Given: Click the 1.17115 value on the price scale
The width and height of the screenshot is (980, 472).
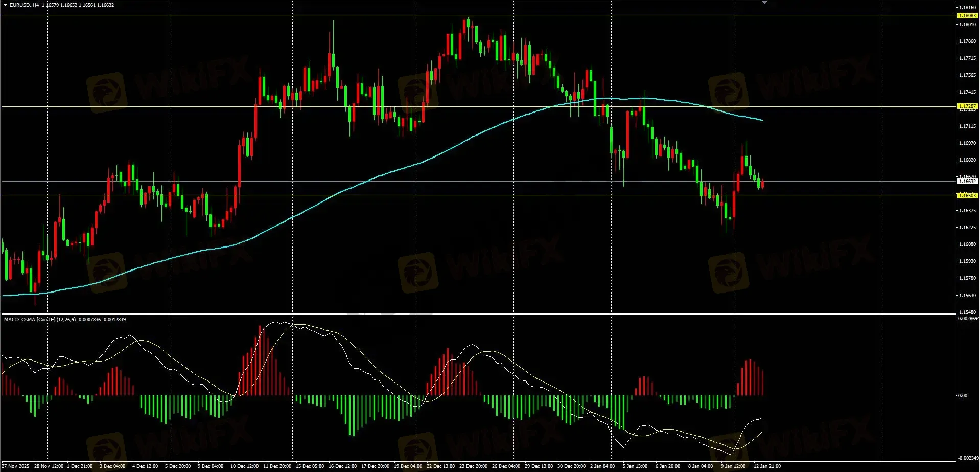Looking at the screenshot, I should (x=968, y=126).
